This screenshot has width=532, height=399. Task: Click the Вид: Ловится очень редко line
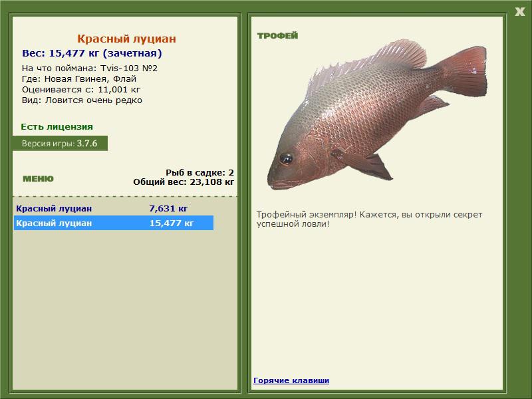82,100
